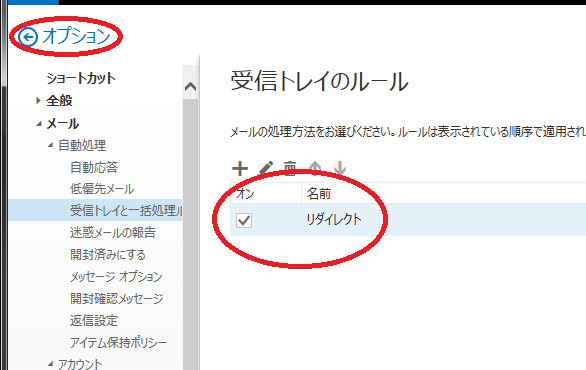This screenshot has width=586, height=370.
Task: Click the sidebar scroll-up arrow
Action: [x=191, y=87]
